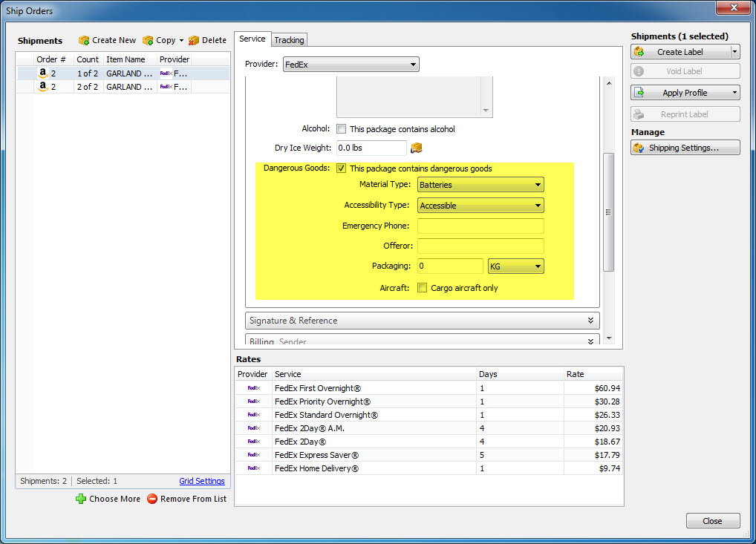Tick the Cargo aircraft only checkbox

(x=422, y=288)
